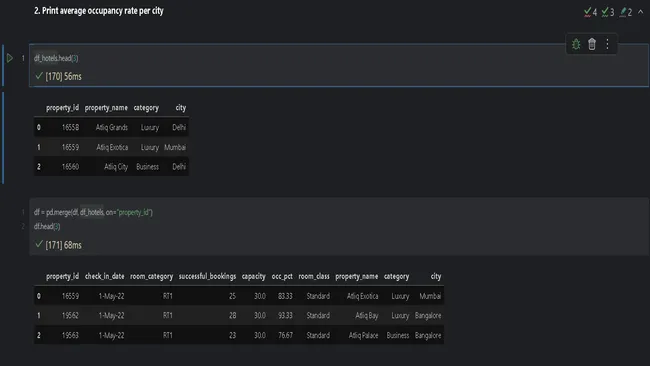This screenshot has height=366, width=650.
Task: Select the 19563 property id cell
Action: coord(70,335)
